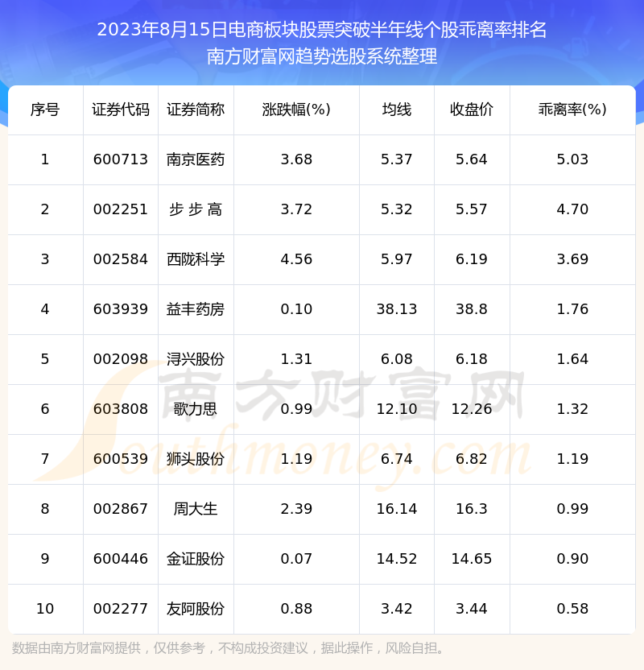Click 均线 value 5.97
Image resolution: width=644 pixels, height=670 pixels.
(x=397, y=259)
